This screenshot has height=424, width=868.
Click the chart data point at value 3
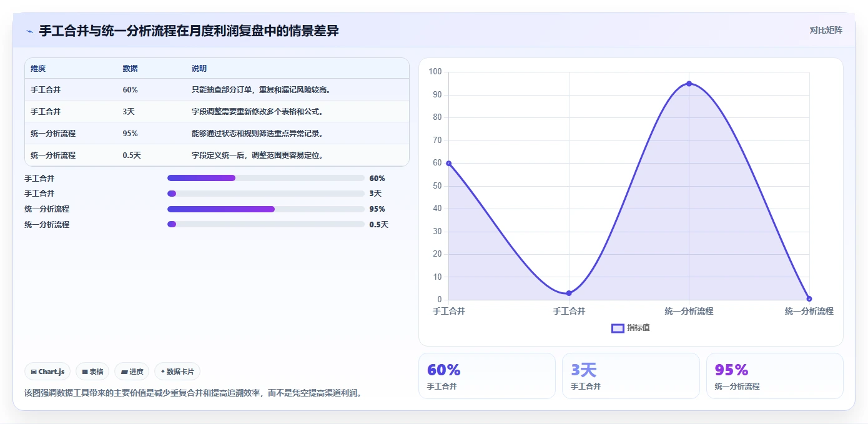click(x=569, y=293)
